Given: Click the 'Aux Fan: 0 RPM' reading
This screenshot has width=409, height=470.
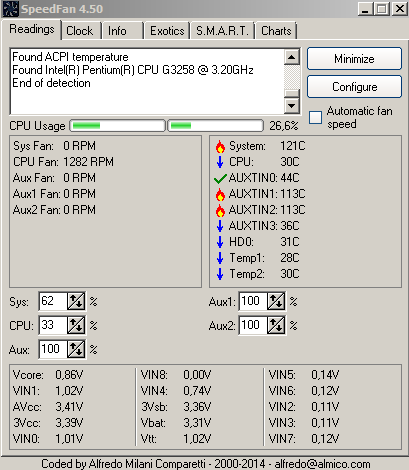Looking at the screenshot, I should tap(54, 178).
